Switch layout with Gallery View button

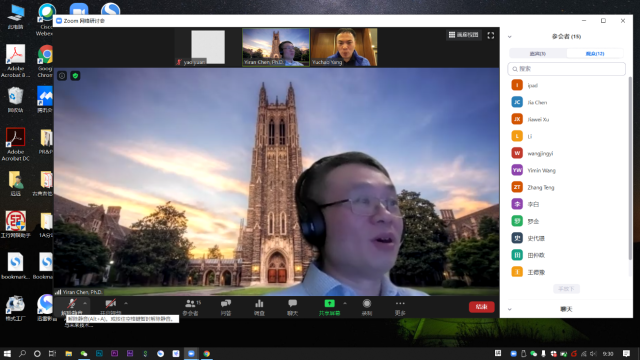click(464, 35)
